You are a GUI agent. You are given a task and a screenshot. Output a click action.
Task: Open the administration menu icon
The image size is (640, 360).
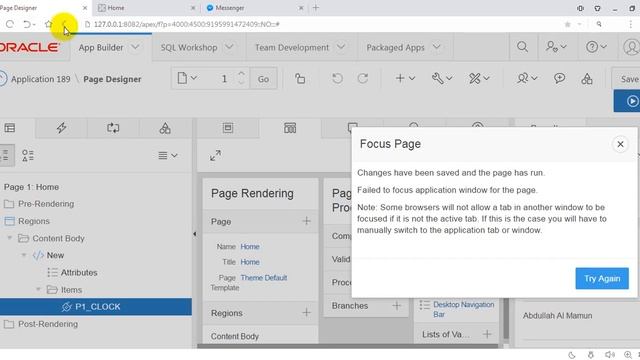(x=556, y=47)
